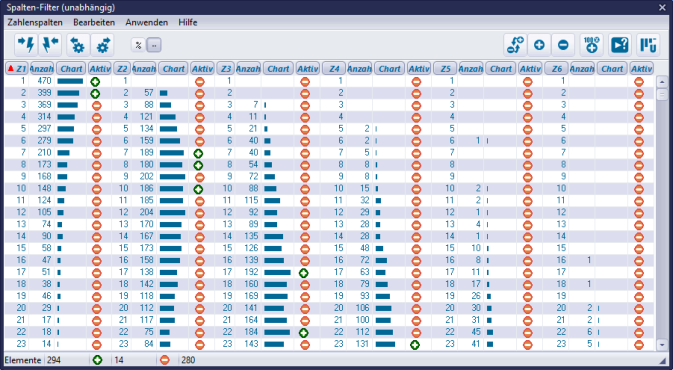Click the bar chart columns icon
The height and width of the screenshot is (370, 673).
coord(648,45)
